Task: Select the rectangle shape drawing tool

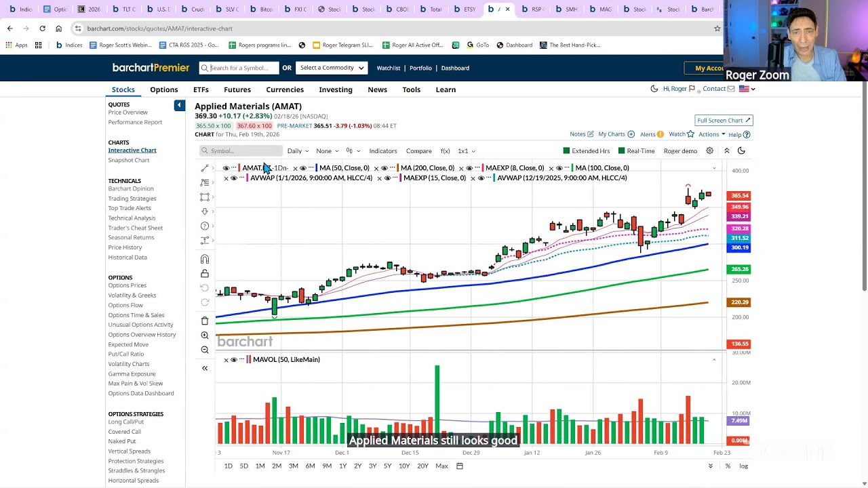Action: pyautogui.click(x=205, y=197)
